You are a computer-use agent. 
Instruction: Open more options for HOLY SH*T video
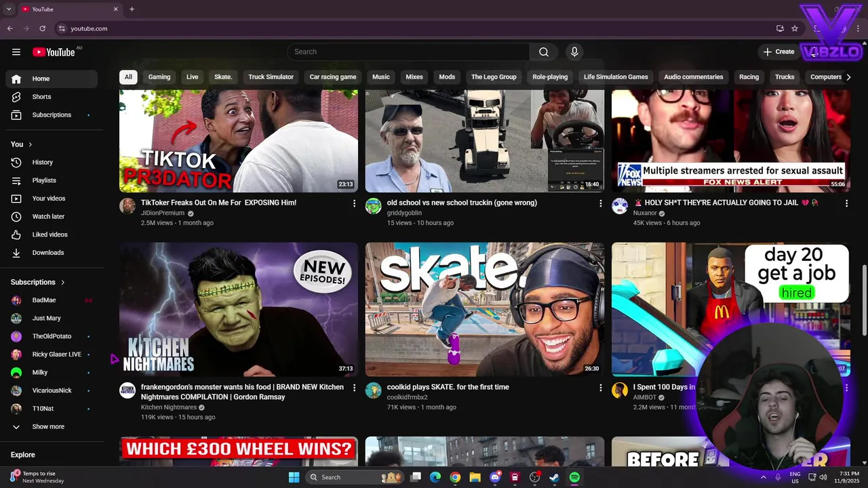[x=846, y=203]
